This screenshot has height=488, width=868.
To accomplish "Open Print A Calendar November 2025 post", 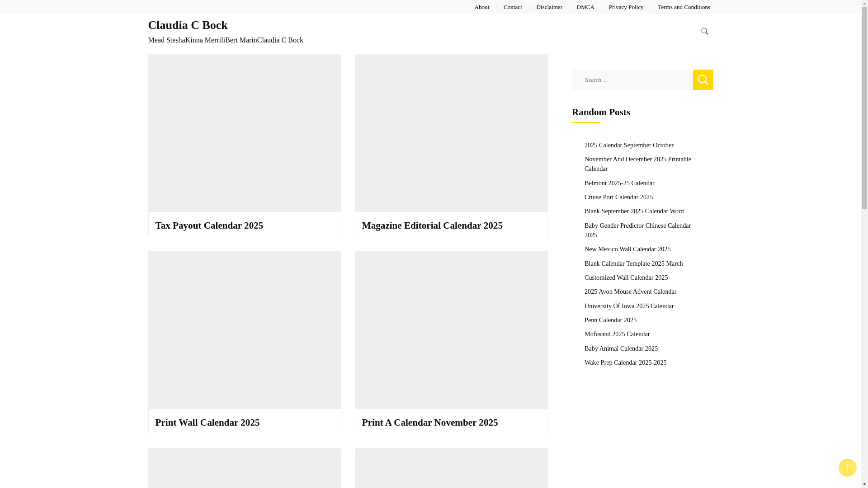I will (430, 422).
